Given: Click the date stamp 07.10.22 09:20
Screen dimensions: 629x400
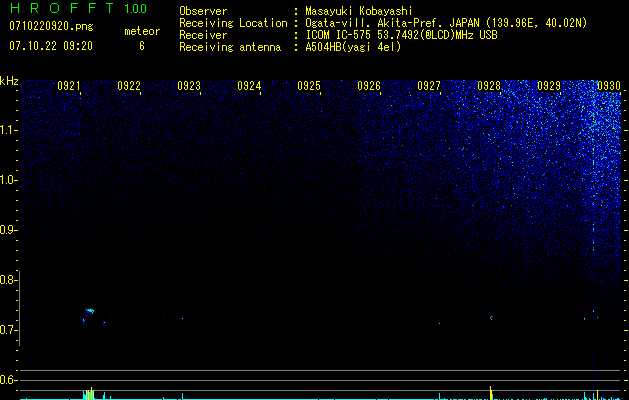Looking at the screenshot, I should (x=51, y=46).
